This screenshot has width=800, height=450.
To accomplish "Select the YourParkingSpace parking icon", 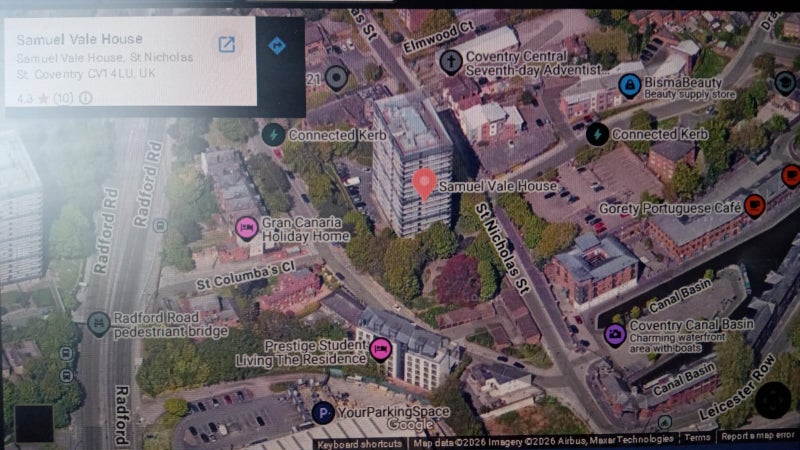I will pos(322,412).
